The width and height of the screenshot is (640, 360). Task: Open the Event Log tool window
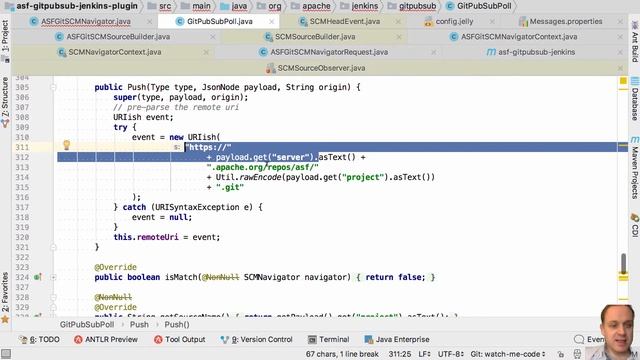589,340
